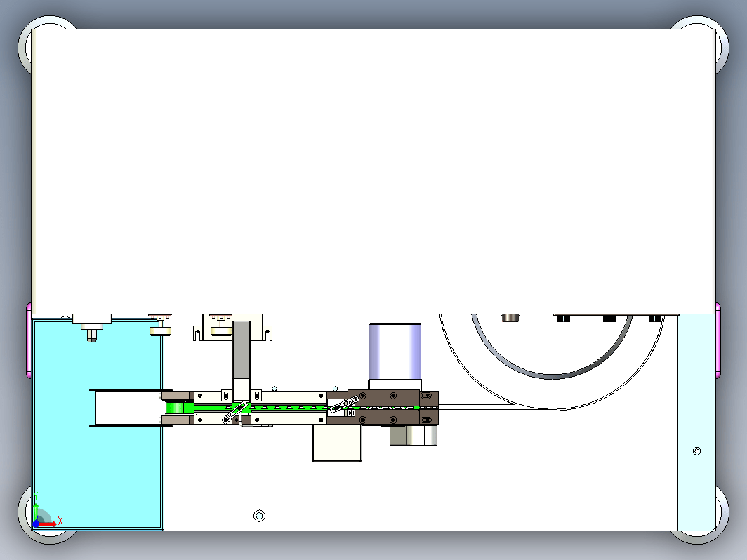Select the white chute left of the track
Viewport: 747px width, 560px height.
127,408
